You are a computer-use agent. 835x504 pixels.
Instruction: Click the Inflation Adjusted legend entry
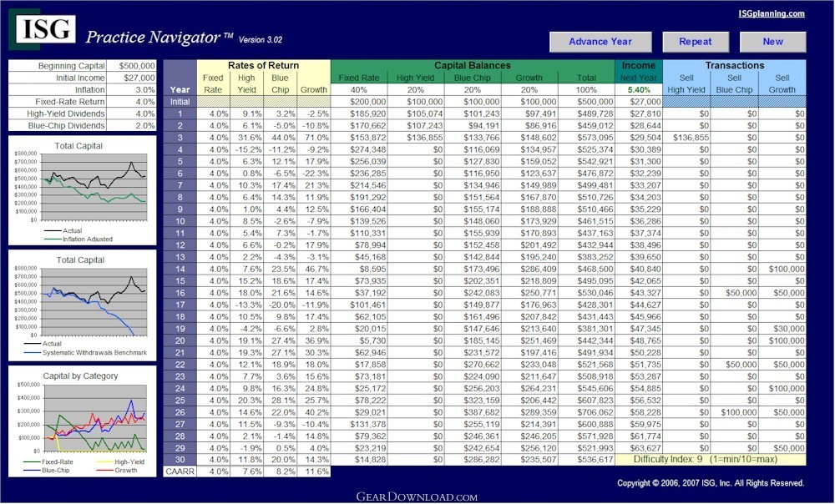point(78,239)
